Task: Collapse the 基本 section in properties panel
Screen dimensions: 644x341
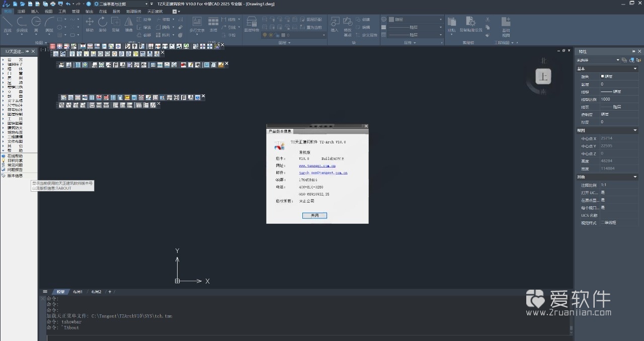Action: click(635, 69)
